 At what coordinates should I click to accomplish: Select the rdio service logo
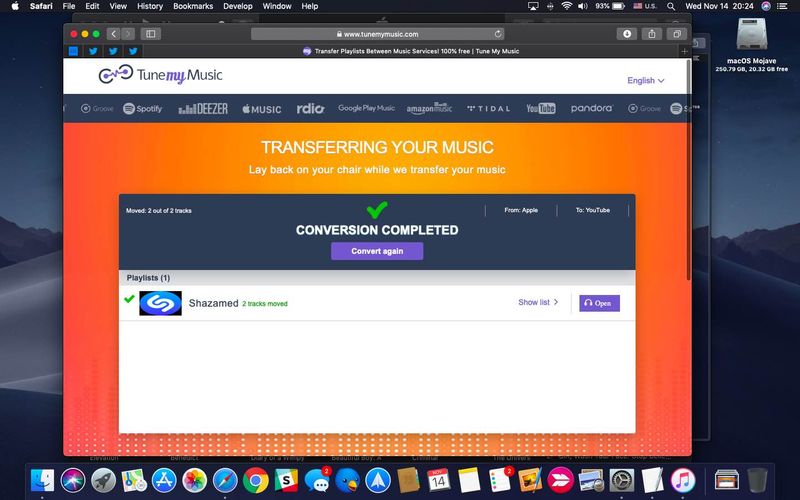310,108
